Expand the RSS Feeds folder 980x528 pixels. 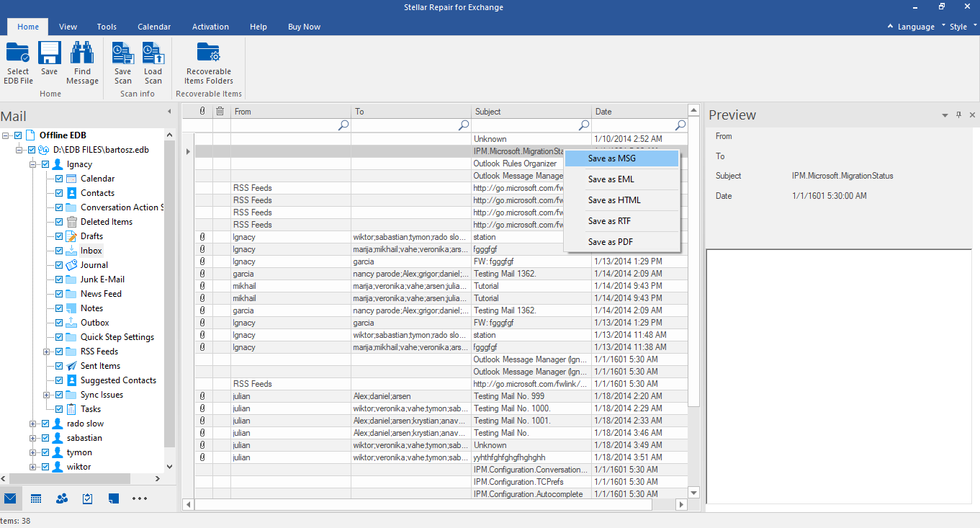click(x=47, y=352)
